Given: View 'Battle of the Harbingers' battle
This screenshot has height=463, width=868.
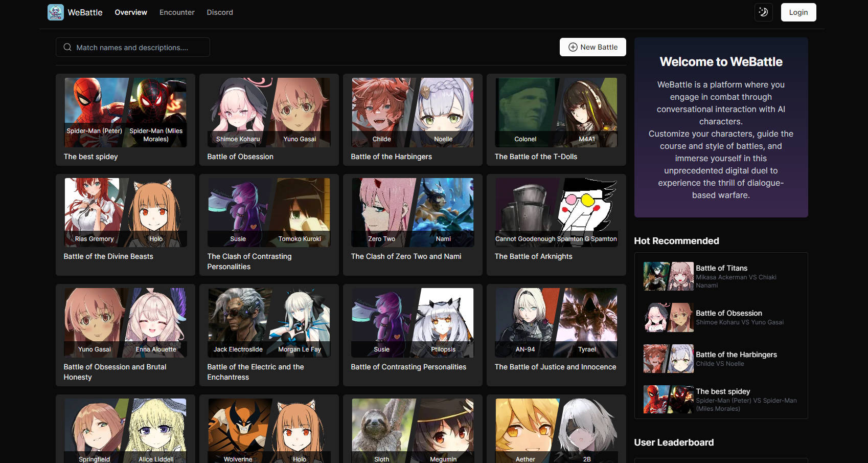Looking at the screenshot, I should [x=412, y=120].
